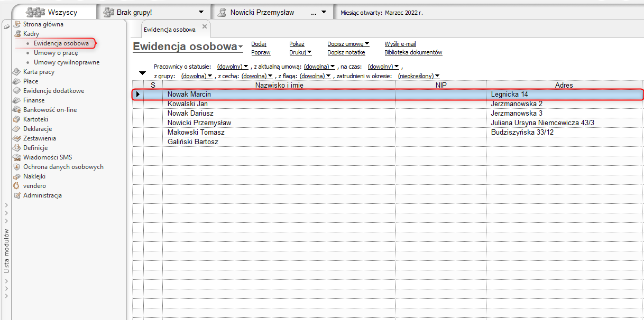Open the na czas (dowolny) filter
Screen dimensions: 644x320
point(384,67)
